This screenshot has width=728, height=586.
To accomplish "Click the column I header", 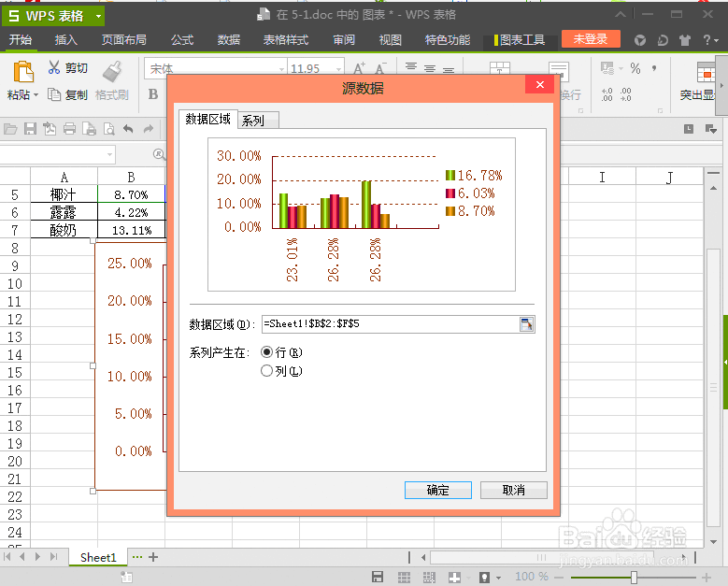I will (602, 177).
